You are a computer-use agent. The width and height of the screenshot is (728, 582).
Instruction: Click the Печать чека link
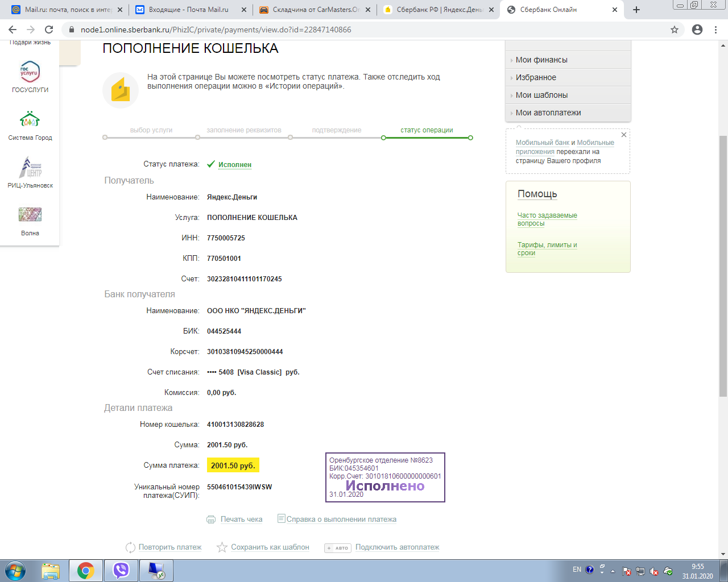click(x=241, y=519)
